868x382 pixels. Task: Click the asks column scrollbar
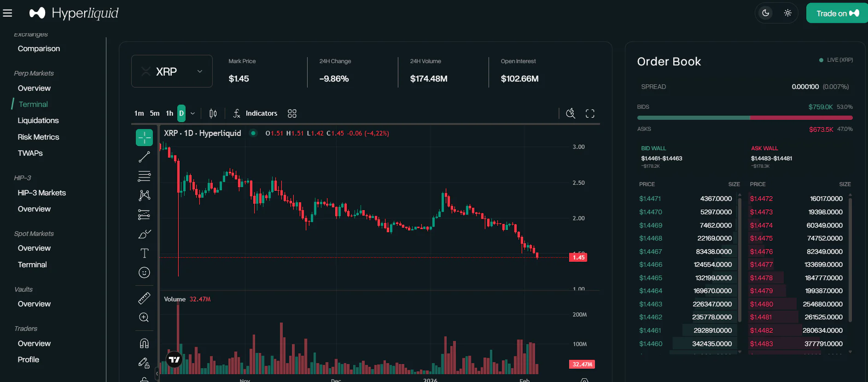tap(850, 260)
